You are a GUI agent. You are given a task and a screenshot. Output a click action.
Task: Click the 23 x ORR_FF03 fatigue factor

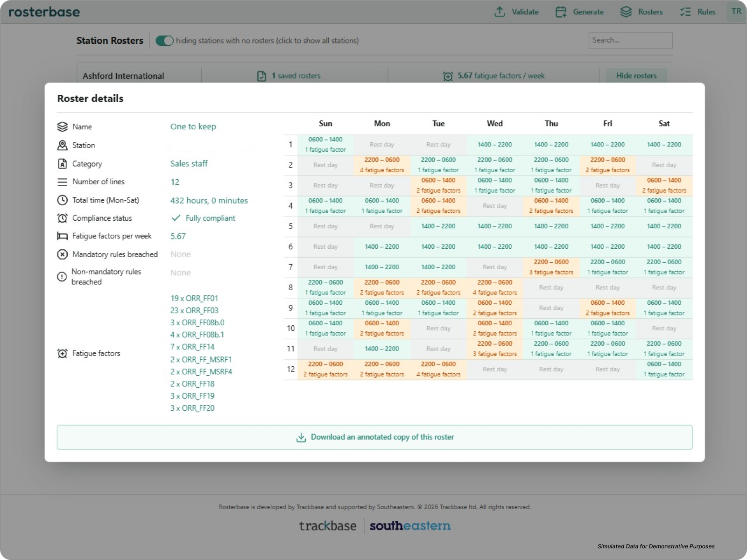(x=194, y=310)
